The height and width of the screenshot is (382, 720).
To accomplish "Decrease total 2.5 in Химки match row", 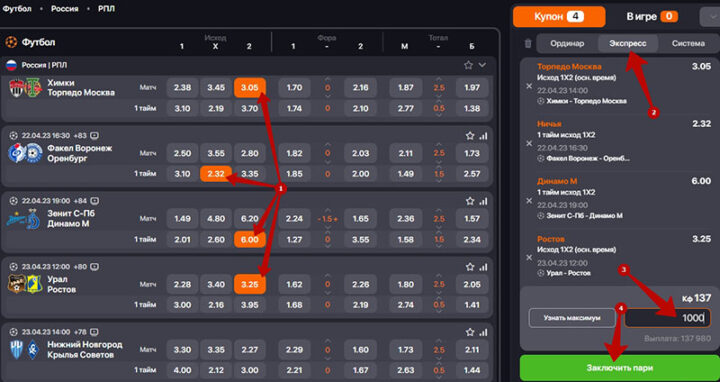I will [439, 96].
